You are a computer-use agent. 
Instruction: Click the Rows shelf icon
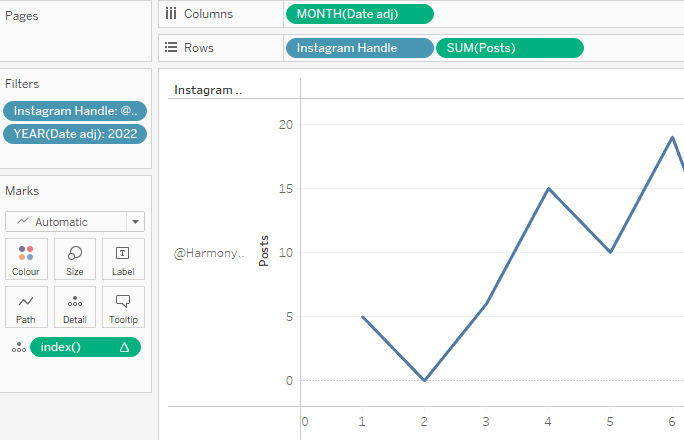click(x=171, y=48)
